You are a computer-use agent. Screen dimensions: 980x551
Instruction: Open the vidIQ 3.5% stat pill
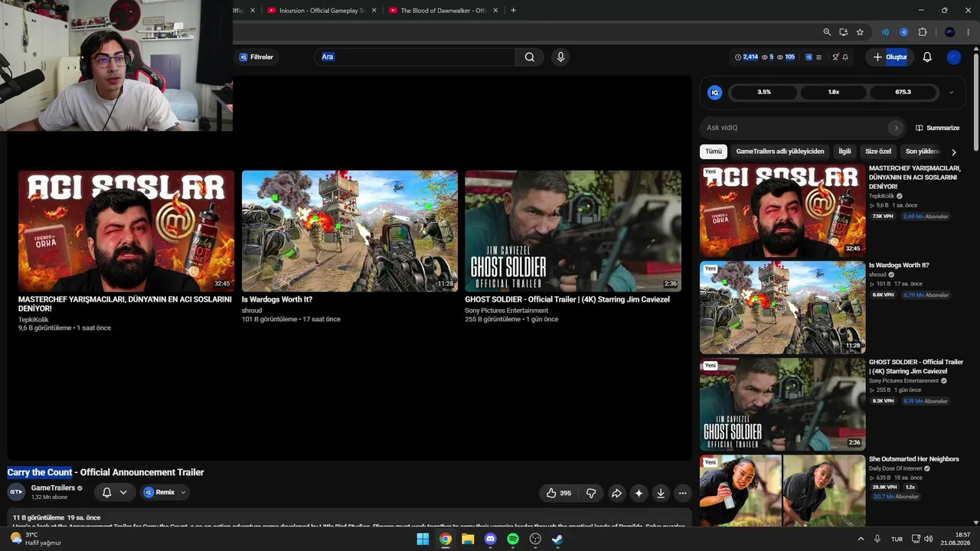click(x=764, y=92)
